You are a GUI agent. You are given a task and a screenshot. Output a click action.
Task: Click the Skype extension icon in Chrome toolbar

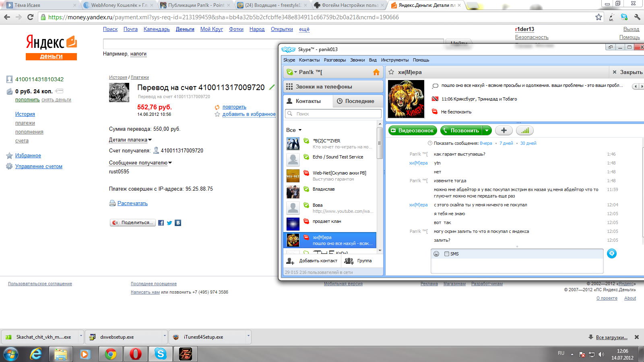pos(624,17)
